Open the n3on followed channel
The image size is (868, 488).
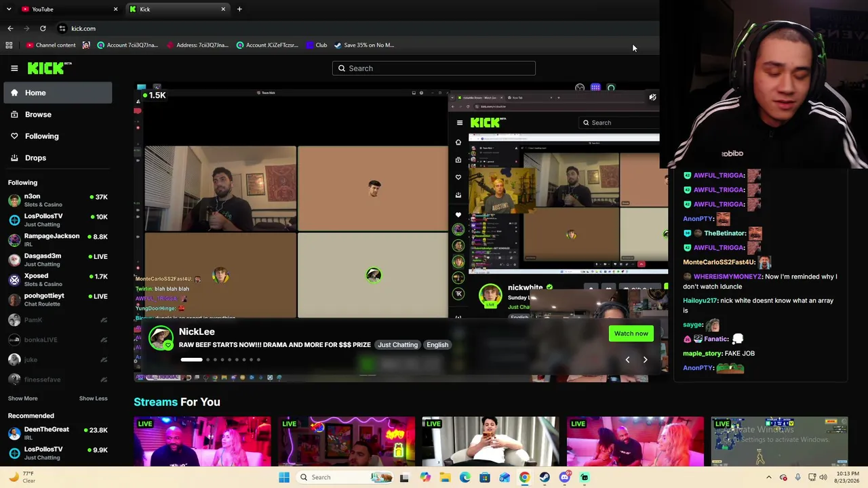coord(58,200)
